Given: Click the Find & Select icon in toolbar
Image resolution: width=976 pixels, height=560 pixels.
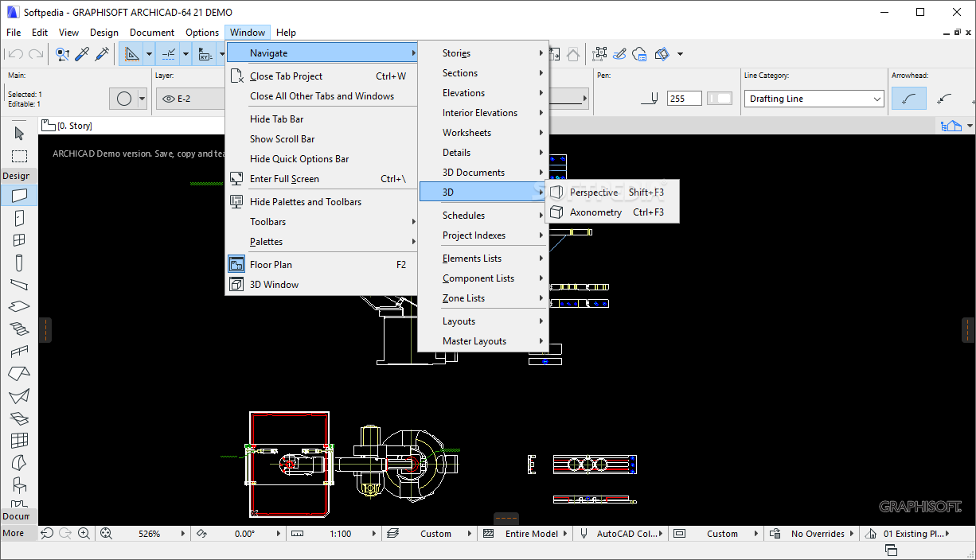Looking at the screenshot, I should click(63, 54).
